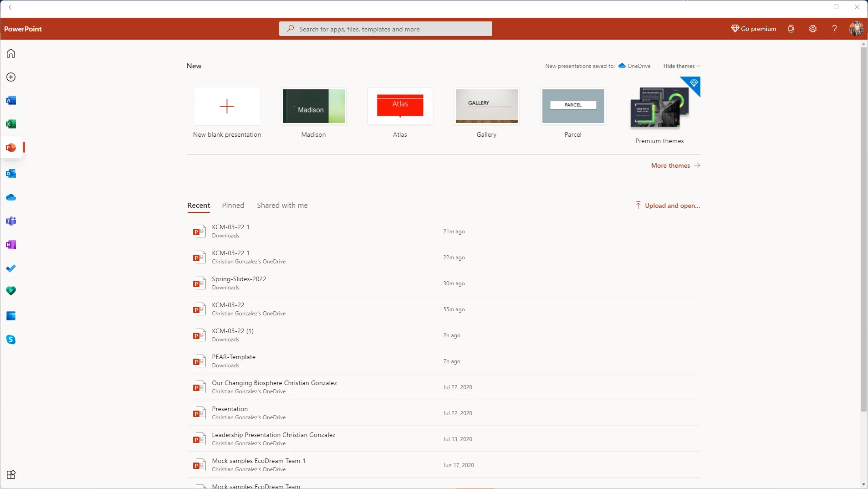Open Excel from the sidebar
The image size is (868, 489).
(x=11, y=124)
